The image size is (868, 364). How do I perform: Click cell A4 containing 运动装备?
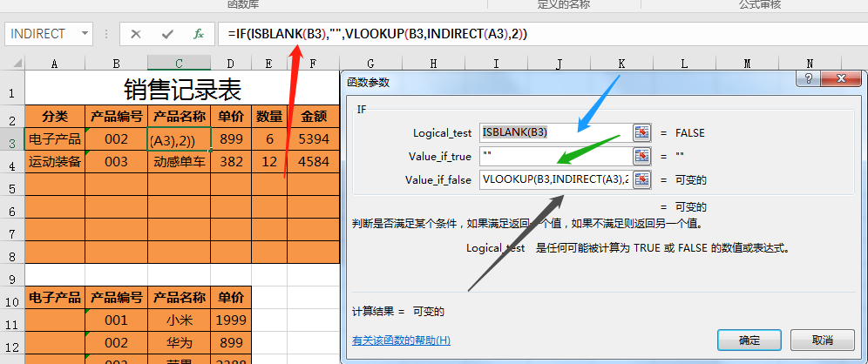click(x=55, y=161)
